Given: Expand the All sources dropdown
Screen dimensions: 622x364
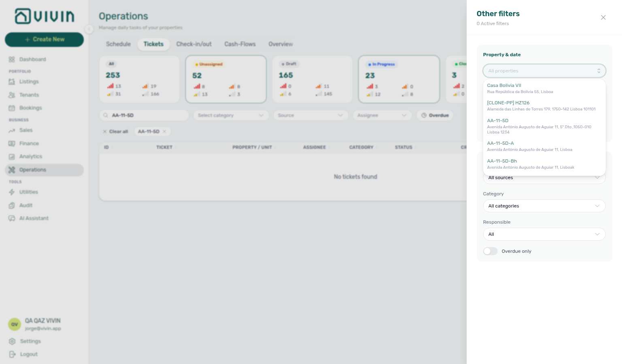Looking at the screenshot, I should point(544,178).
